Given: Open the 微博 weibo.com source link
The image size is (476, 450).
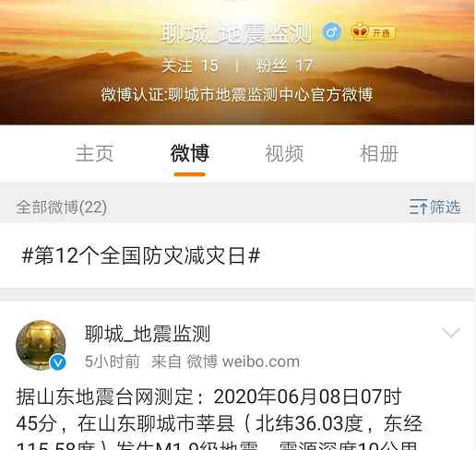Looking at the screenshot, I should (x=244, y=361).
